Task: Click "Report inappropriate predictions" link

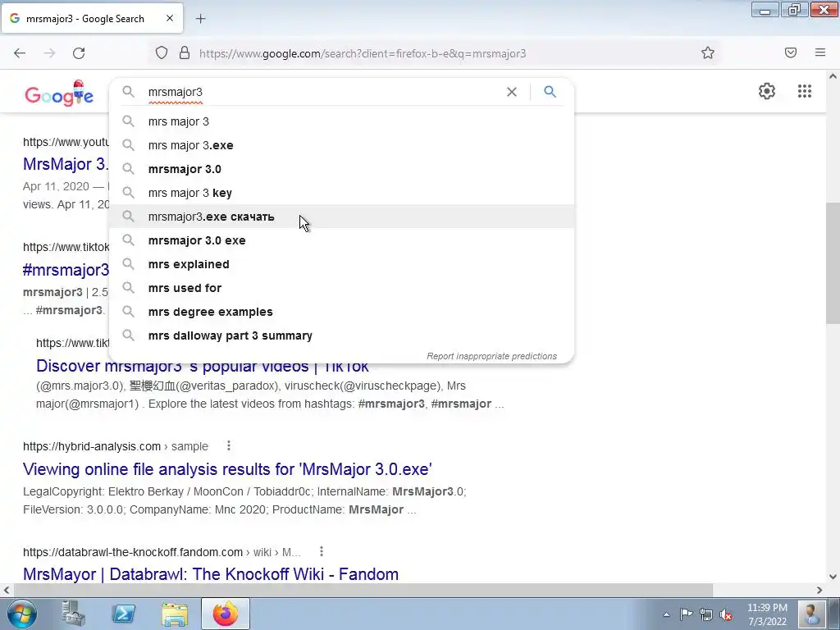Action: coord(491,356)
